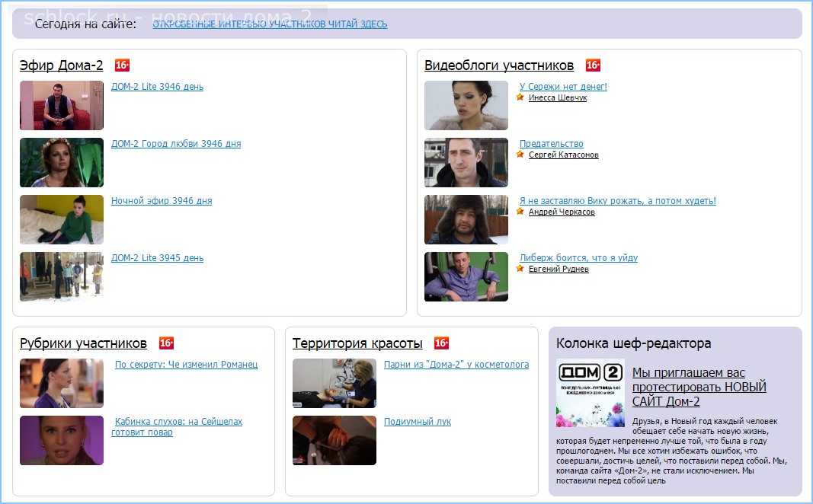Click the thumbnail for Ночной эфир 3946 дня
The image size is (813, 504).
pos(62,219)
